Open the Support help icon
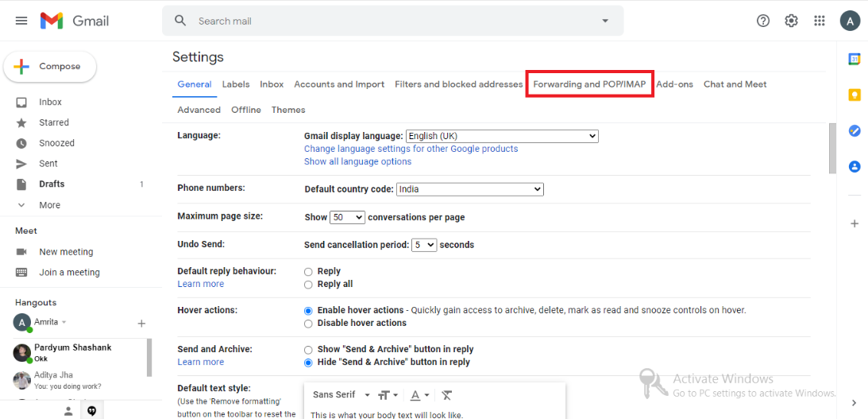Screen dimensions: 868x419 pyautogui.click(x=763, y=21)
